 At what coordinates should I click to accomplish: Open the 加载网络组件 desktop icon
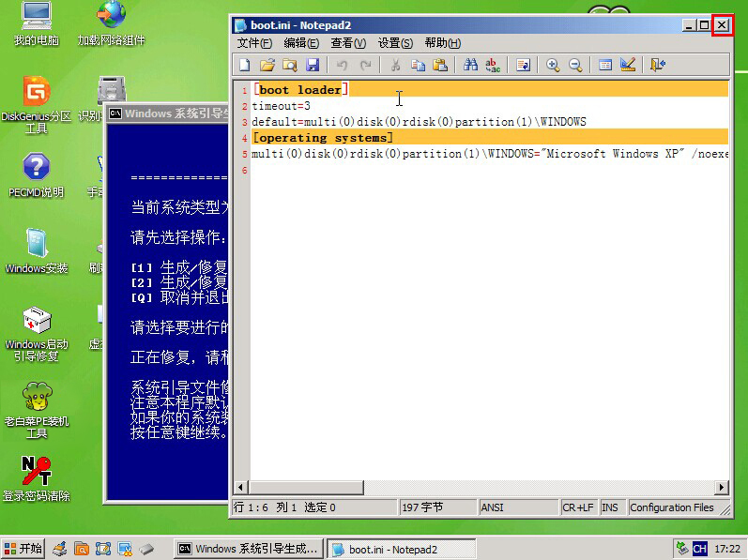pos(111,23)
